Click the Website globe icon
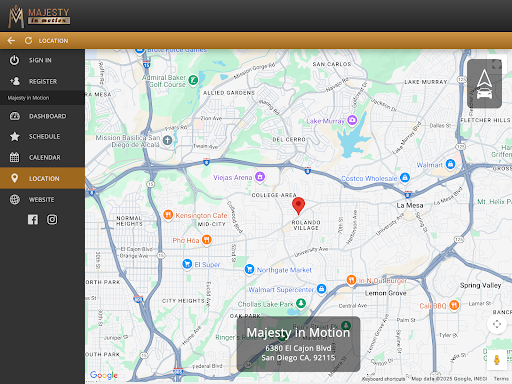512x384 pixels. coord(15,199)
